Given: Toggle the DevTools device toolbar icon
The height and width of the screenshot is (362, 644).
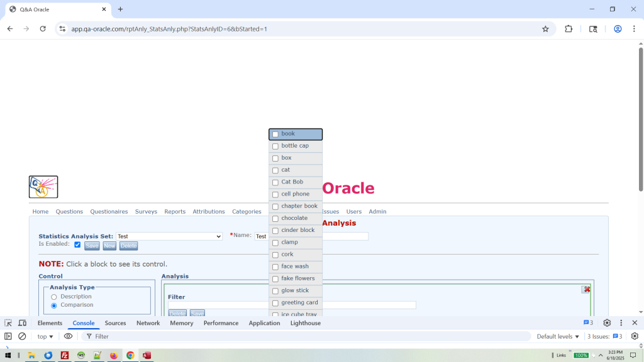Looking at the screenshot, I should coord(22,323).
